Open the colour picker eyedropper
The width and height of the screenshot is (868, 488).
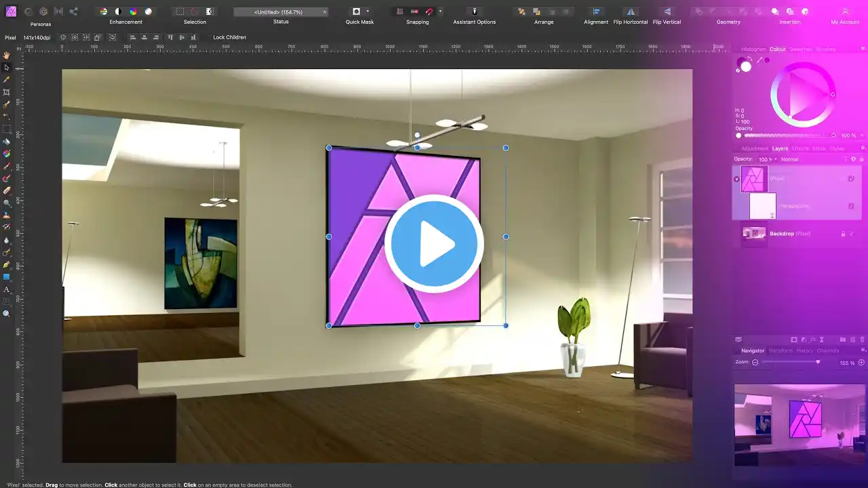[759, 60]
